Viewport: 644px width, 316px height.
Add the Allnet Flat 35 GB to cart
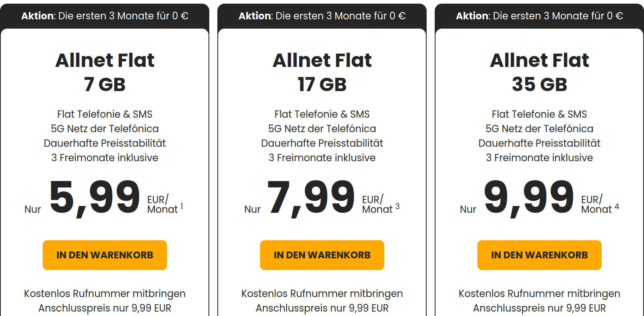coord(539,255)
